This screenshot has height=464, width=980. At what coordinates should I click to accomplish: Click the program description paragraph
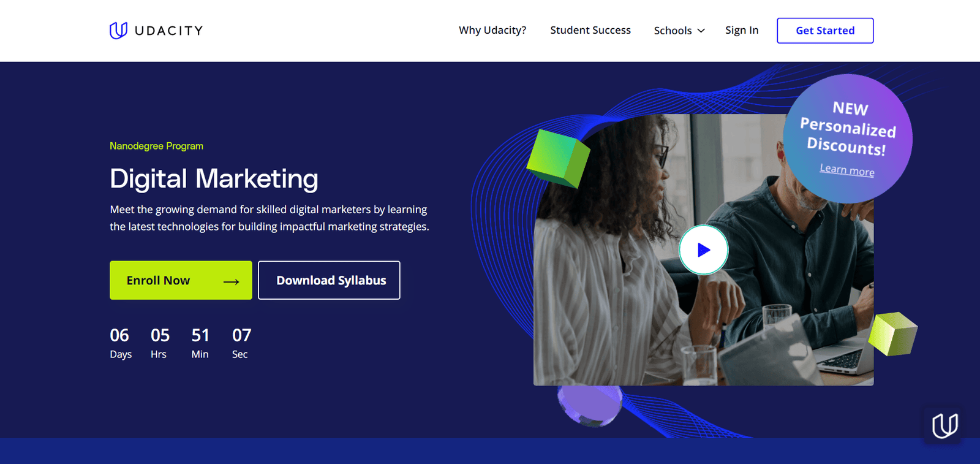coord(269,218)
